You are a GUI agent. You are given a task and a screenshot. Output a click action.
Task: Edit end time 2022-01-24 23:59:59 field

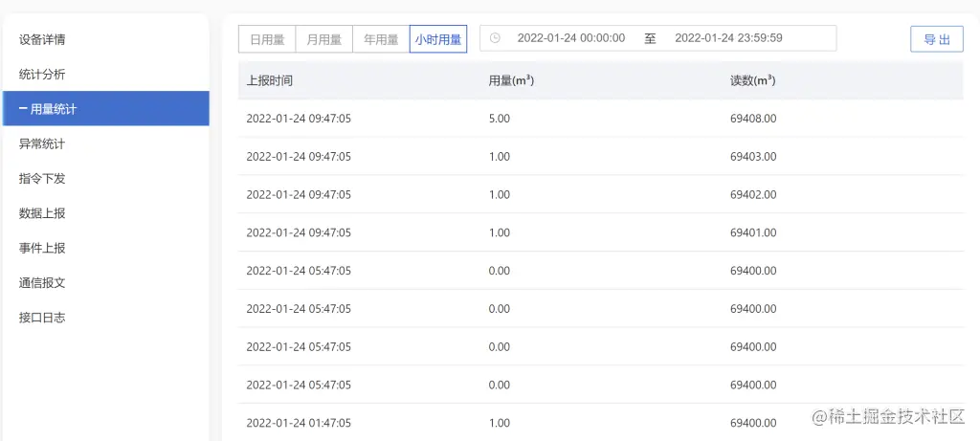pyautogui.click(x=728, y=38)
